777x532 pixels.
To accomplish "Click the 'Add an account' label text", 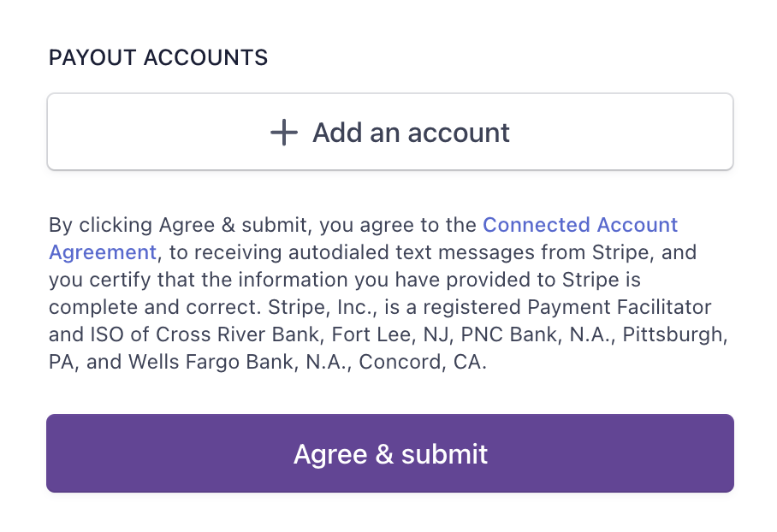I will point(411,133).
